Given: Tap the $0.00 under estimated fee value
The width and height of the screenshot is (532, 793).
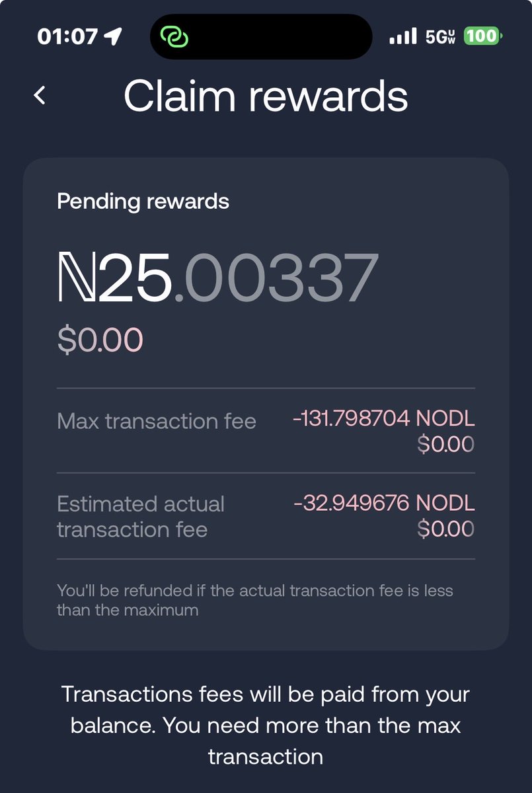Looking at the screenshot, I should tap(445, 529).
